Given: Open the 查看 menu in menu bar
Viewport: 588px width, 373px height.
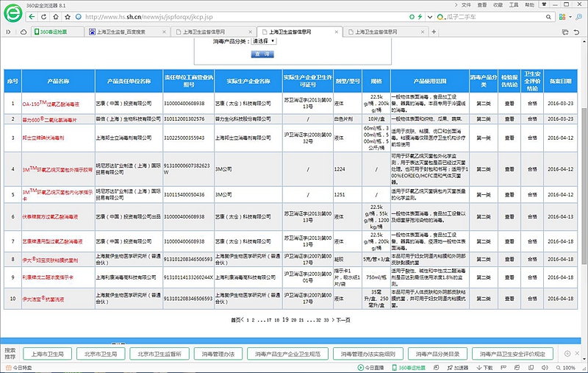Looking at the screenshot, I should tap(482, 5).
